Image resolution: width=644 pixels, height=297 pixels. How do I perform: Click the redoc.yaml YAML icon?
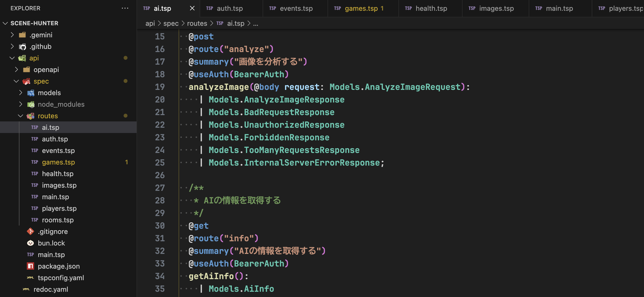pyautogui.click(x=26, y=289)
